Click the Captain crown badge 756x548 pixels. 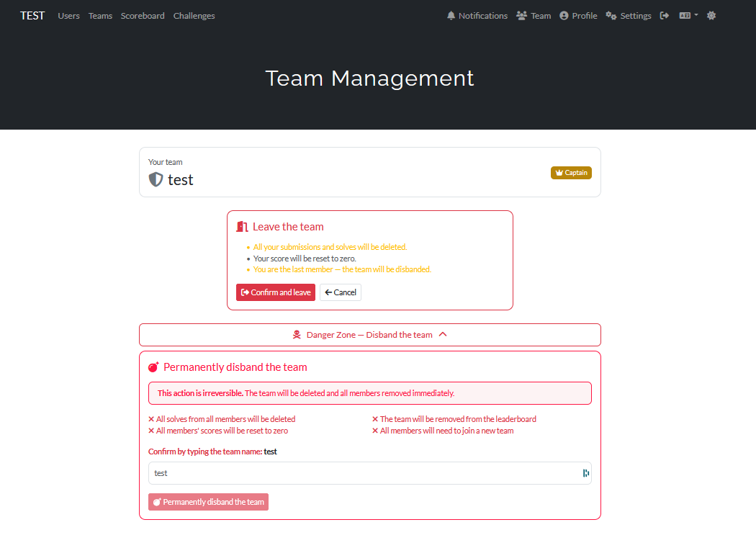[x=571, y=173]
